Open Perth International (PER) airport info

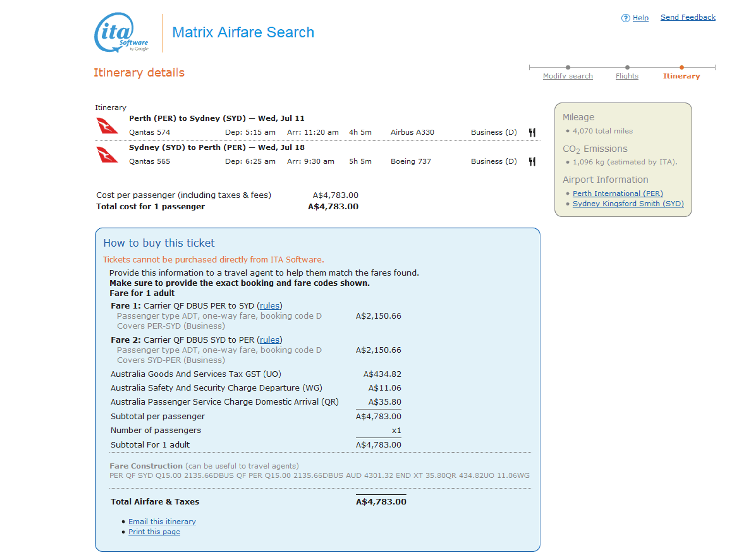click(618, 193)
